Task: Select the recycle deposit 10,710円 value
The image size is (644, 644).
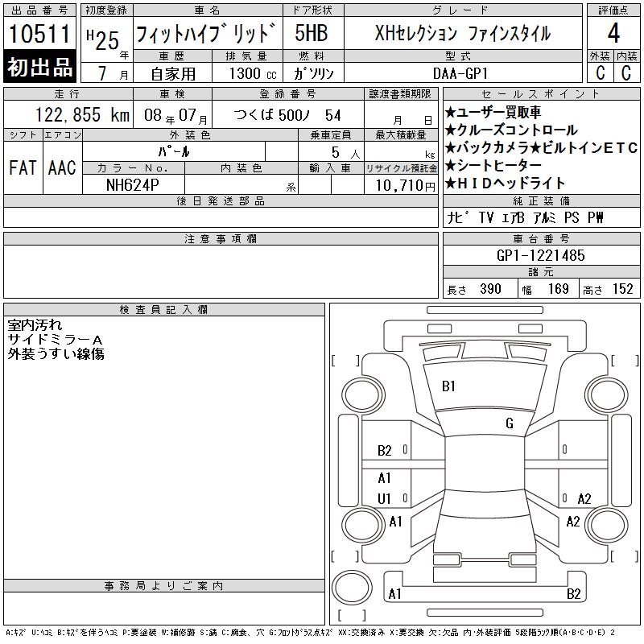Action: coord(401,186)
